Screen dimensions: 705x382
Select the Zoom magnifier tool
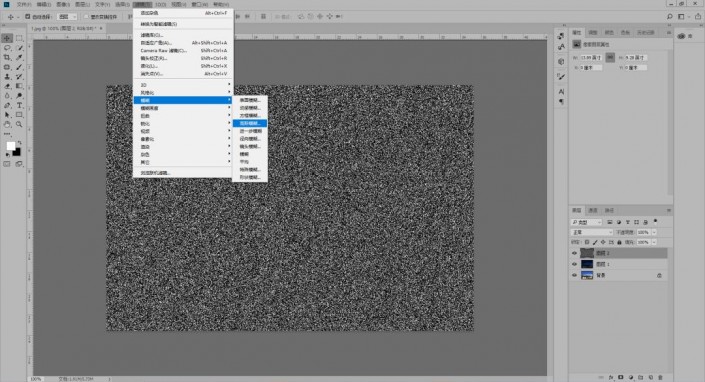tap(19, 124)
